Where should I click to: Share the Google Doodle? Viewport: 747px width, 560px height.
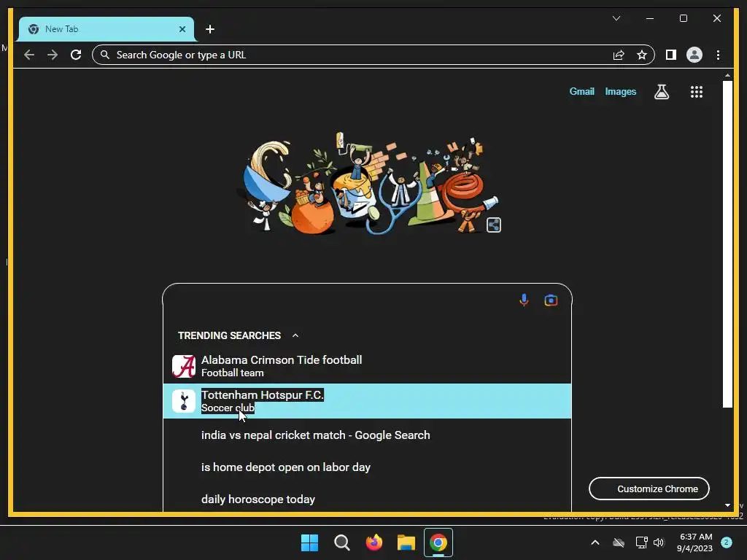tap(494, 225)
